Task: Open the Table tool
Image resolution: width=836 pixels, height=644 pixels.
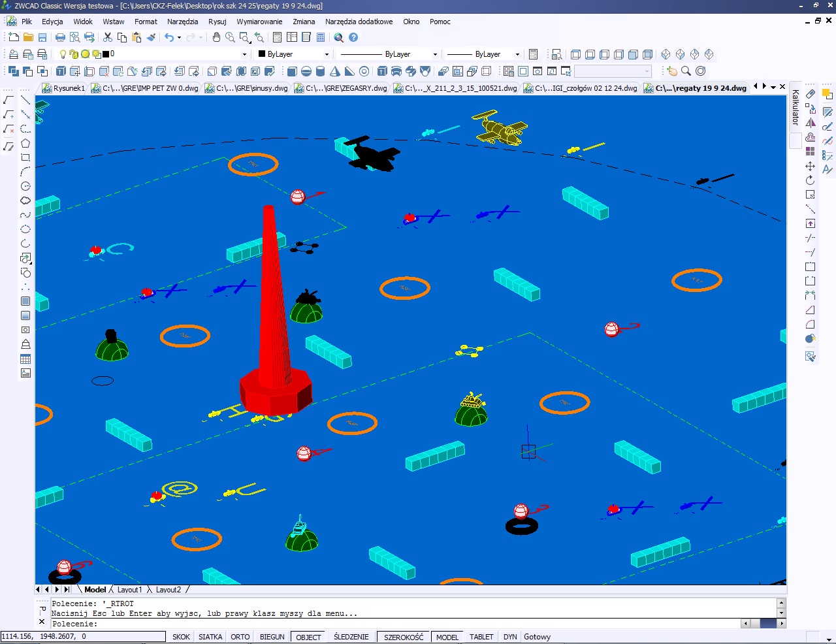Action: [x=25, y=359]
